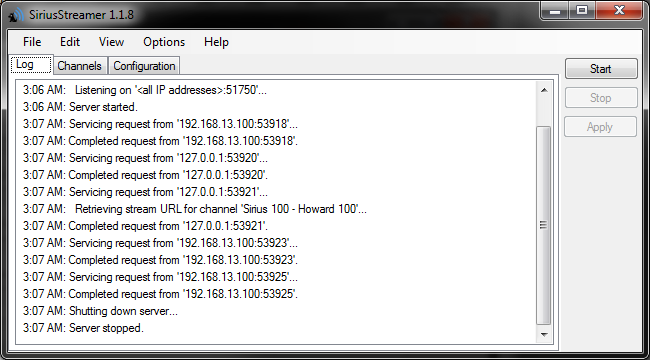Click the SiriusStreamer app icon in title bar
This screenshot has height=360, width=650.
coord(17,15)
